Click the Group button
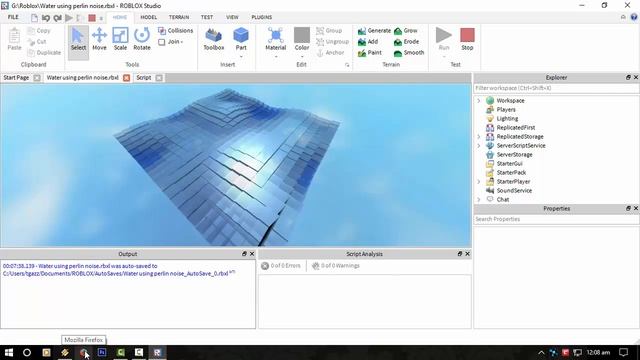The image size is (640, 360). click(x=329, y=31)
